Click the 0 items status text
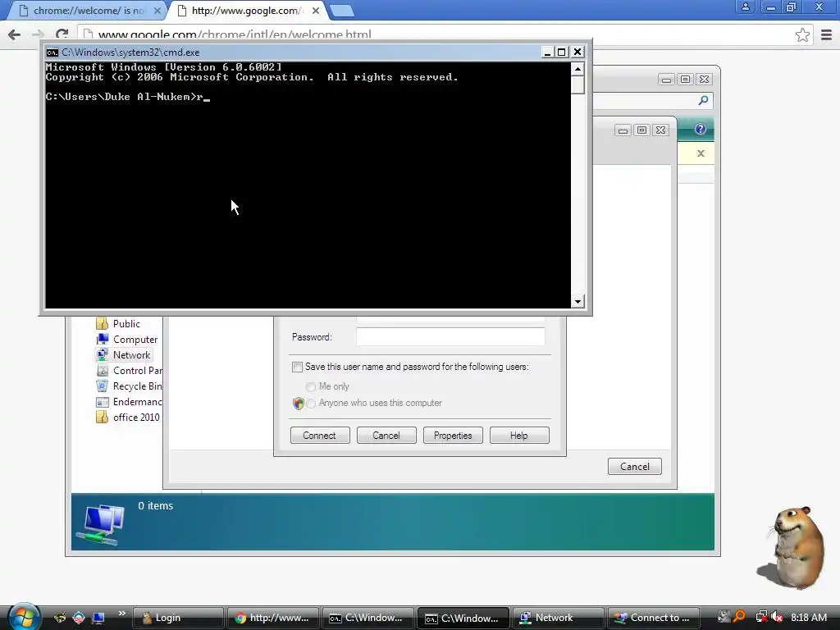This screenshot has height=630, width=840. click(155, 505)
